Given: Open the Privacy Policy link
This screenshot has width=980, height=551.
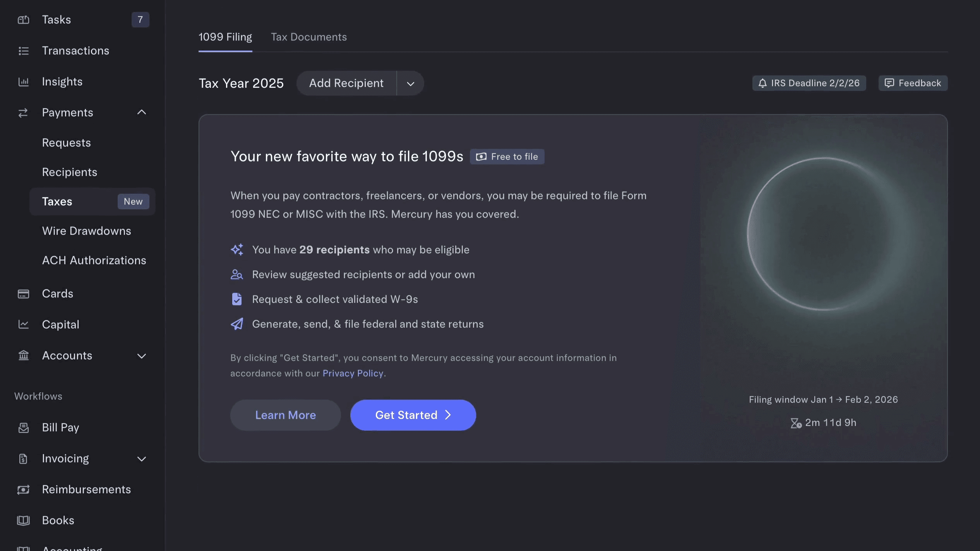Looking at the screenshot, I should (353, 373).
